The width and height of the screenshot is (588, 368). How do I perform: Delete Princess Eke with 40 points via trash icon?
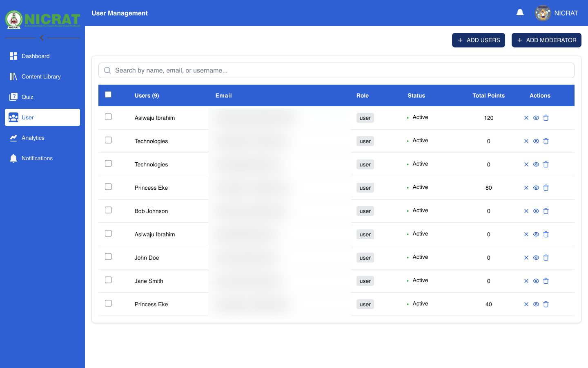tap(546, 304)
